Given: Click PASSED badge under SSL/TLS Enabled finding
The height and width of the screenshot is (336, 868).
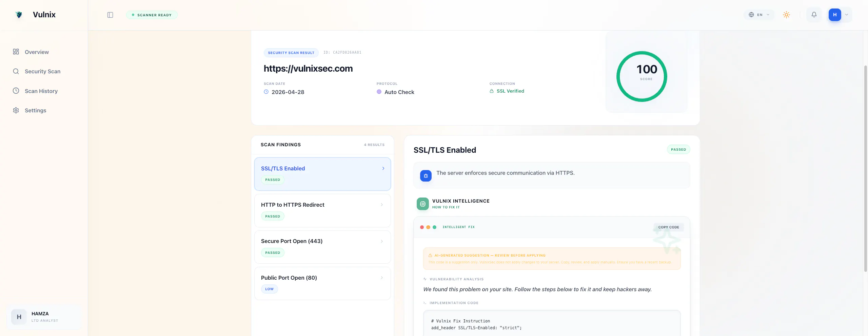Looking at the screenshot, I should coord(273,180).
